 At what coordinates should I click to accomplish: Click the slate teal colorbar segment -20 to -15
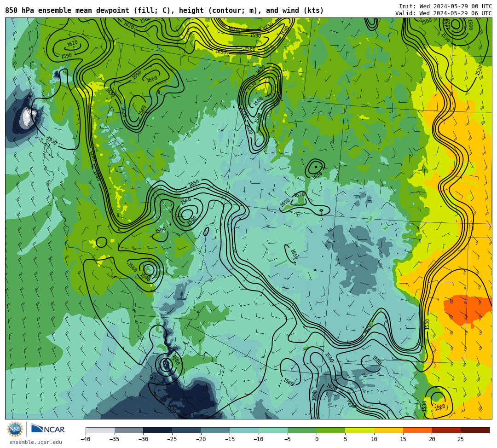tap(215, 430)
